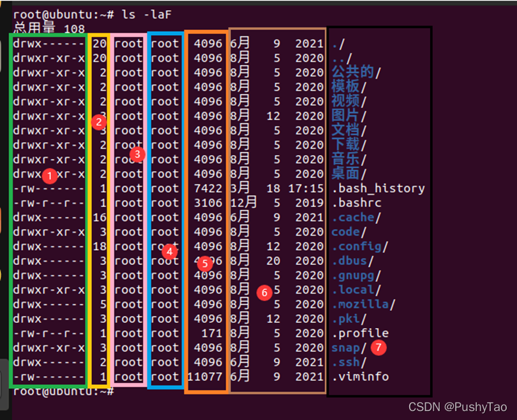Viewport: 517px width, 420px height.
Task: Click the '音乐/' directory name
Action: click(x=349, y=159)
